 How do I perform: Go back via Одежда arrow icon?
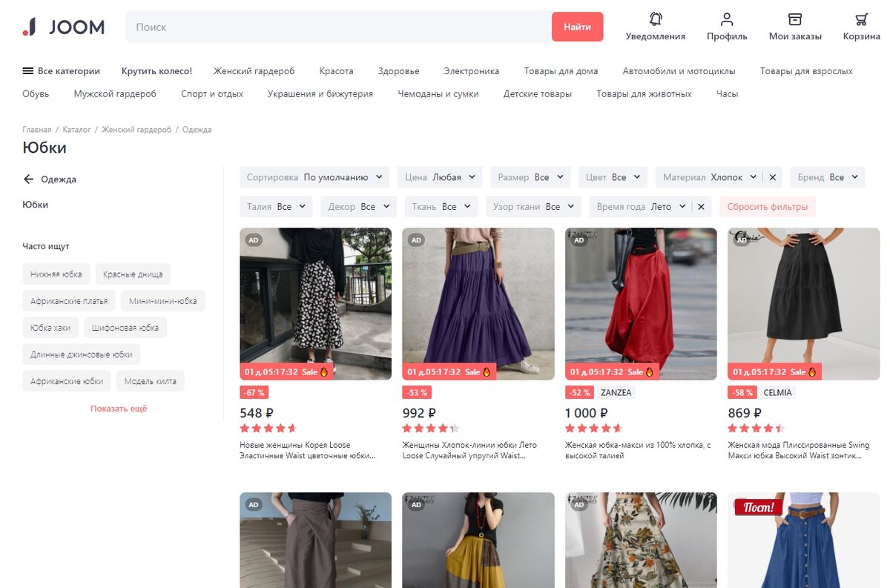(29, 179)
